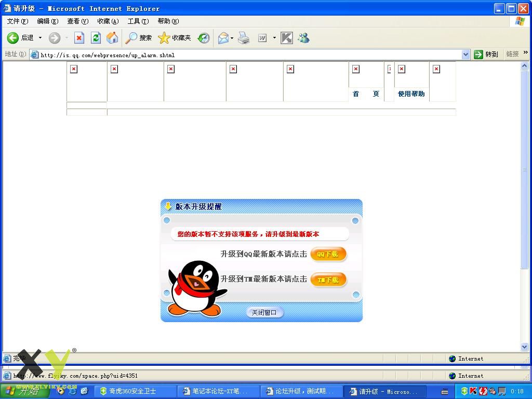Click the QQ penguin mascot image

click(x=197, y=289)
